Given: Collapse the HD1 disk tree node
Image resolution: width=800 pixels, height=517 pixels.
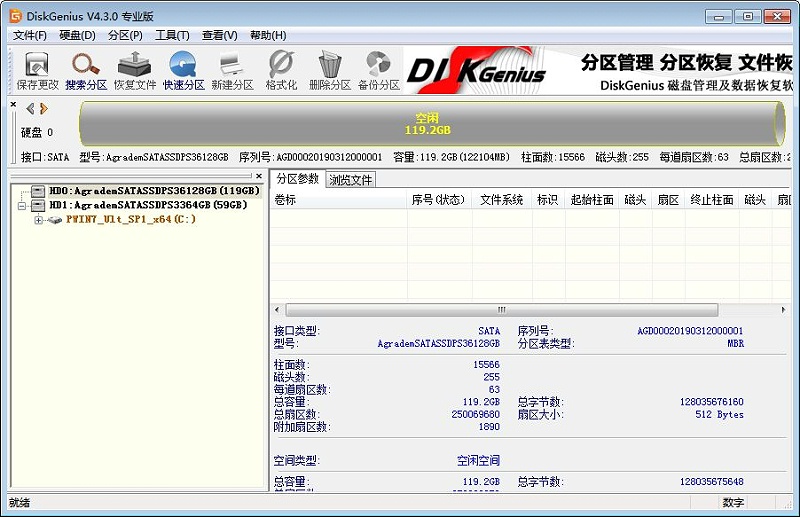Looking at the screenshot, I should click(x=24, y=205).
